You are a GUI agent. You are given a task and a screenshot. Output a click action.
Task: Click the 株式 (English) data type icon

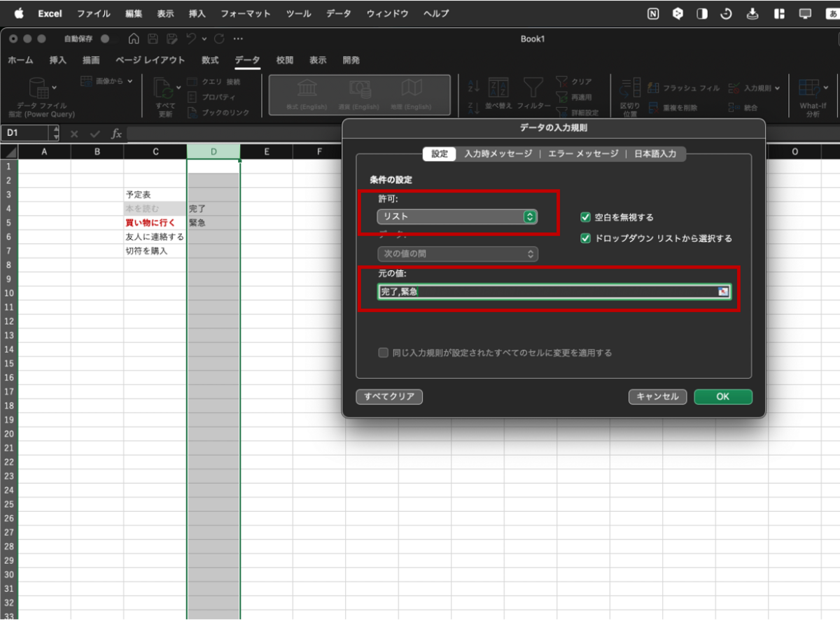pyautogui.click(x=307, y=88)
